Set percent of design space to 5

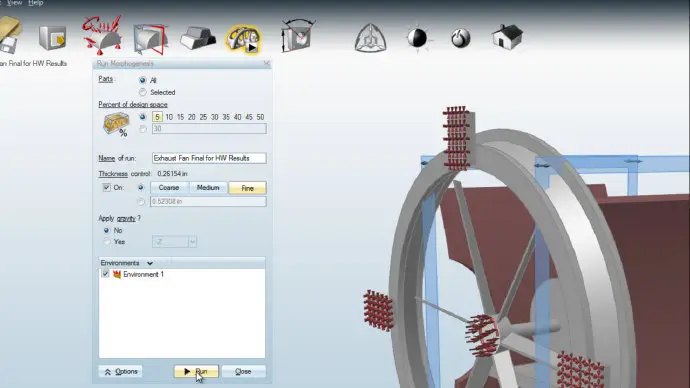(157, 117)
